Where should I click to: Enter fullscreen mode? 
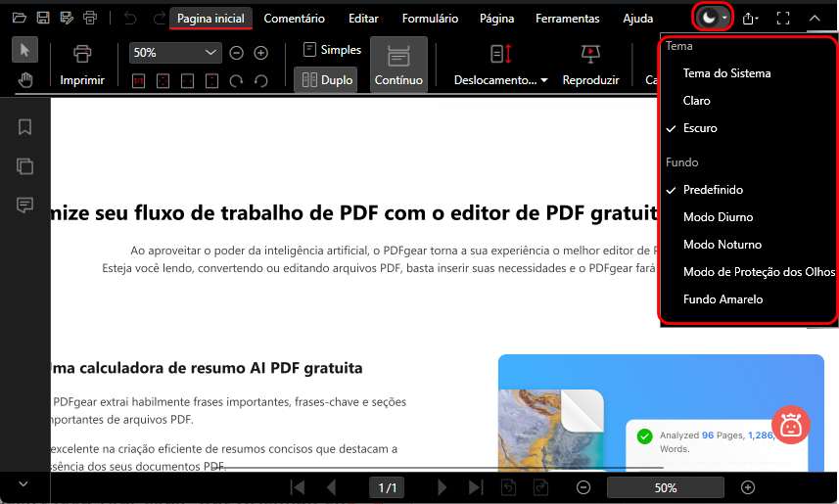pos(783,19)
